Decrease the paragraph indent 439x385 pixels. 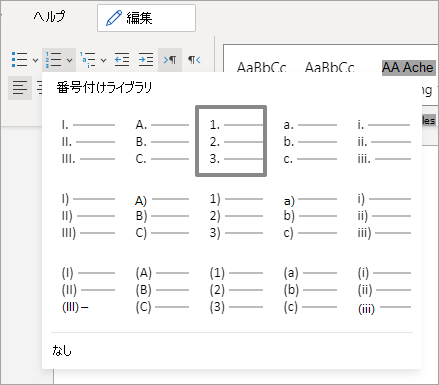point(122,60)
